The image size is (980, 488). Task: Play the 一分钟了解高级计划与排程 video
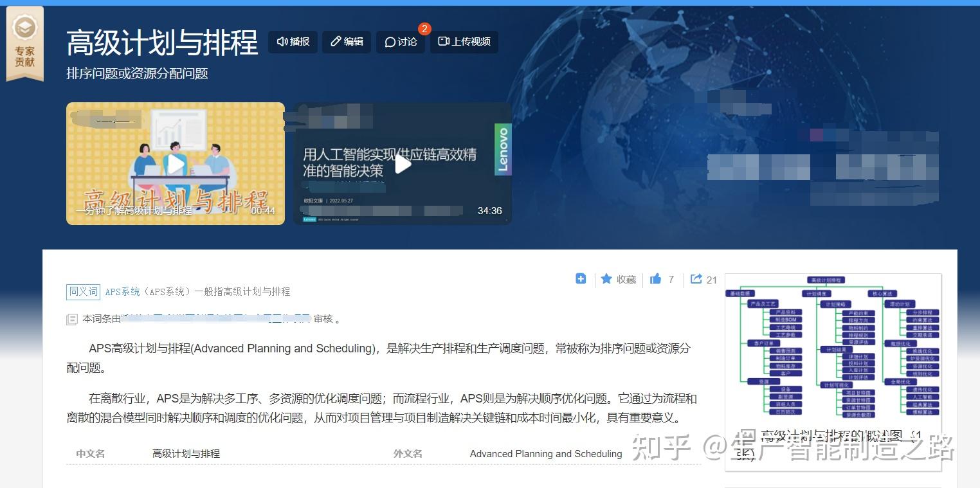pyautogui.click(x=175, y=163)
